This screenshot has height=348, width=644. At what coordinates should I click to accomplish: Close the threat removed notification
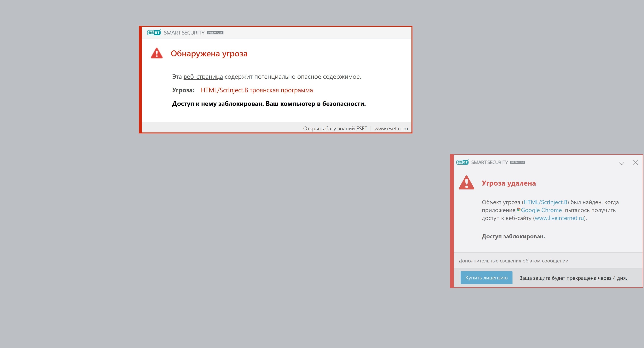click(635, 163)
